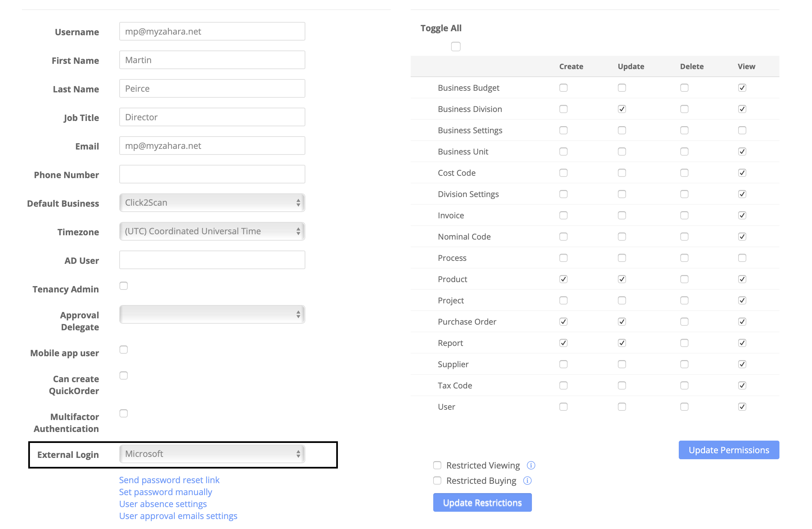Click the Update Permissions button
Screen dimensions: 812x529
click(x=729, y=450)
